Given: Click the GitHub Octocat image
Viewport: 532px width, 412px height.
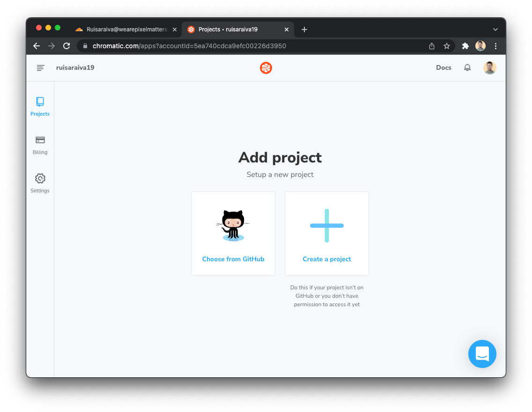Looking at the screenshot, I should click(233, 226).
